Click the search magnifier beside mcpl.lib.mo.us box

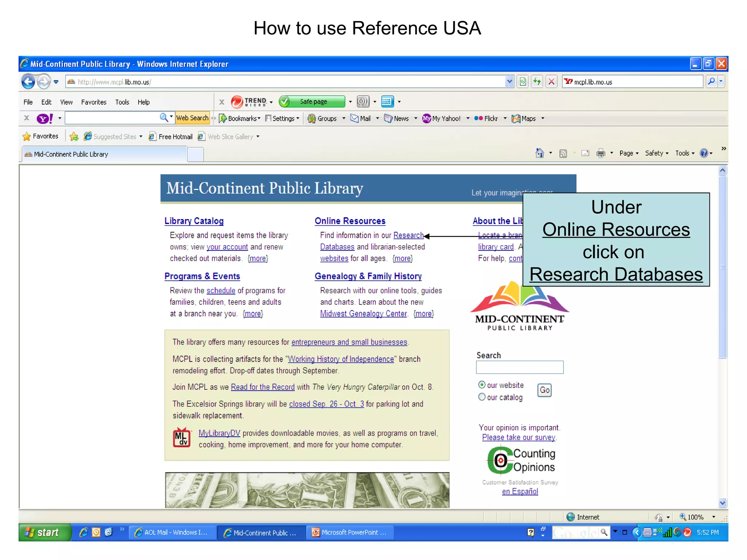(711, 81)
